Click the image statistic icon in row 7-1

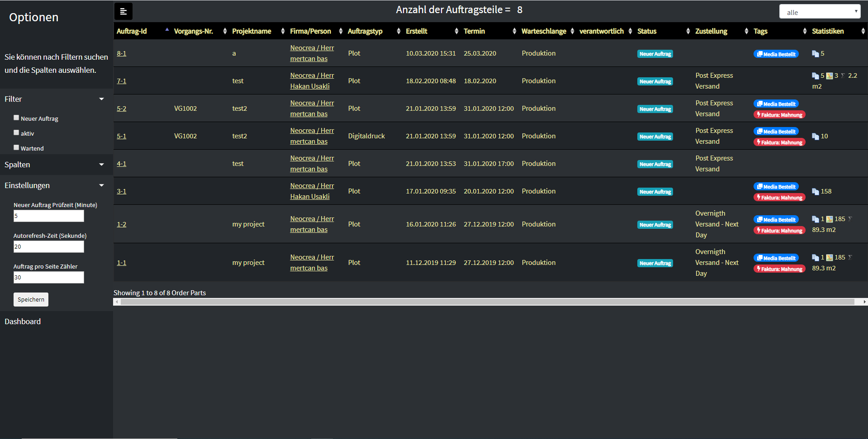(x=830, y=76)
